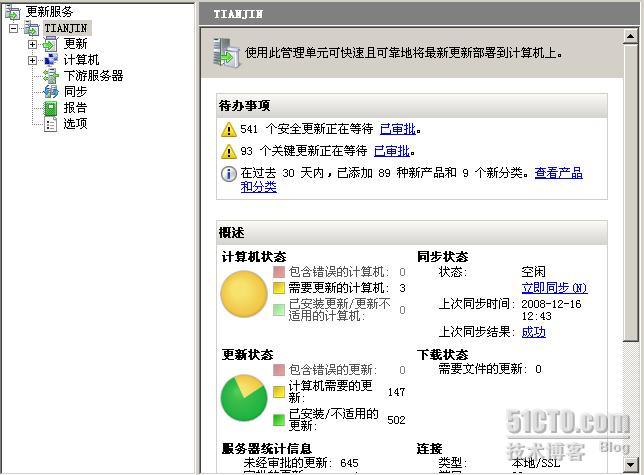Viewport: 644px width, 475px height.
Task: Click the 更新服务 root icon
Action: pos(12,12)
